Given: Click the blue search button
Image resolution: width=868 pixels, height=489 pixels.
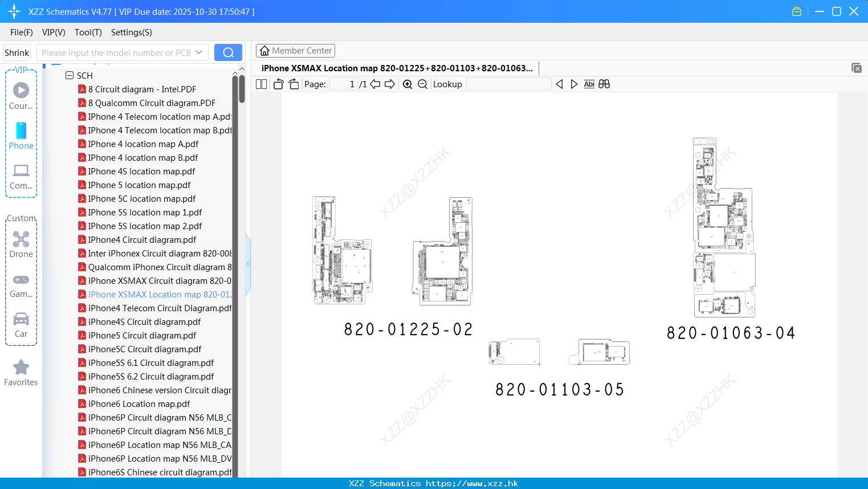Looking at the screenshot, I should [x=228, y=52].
